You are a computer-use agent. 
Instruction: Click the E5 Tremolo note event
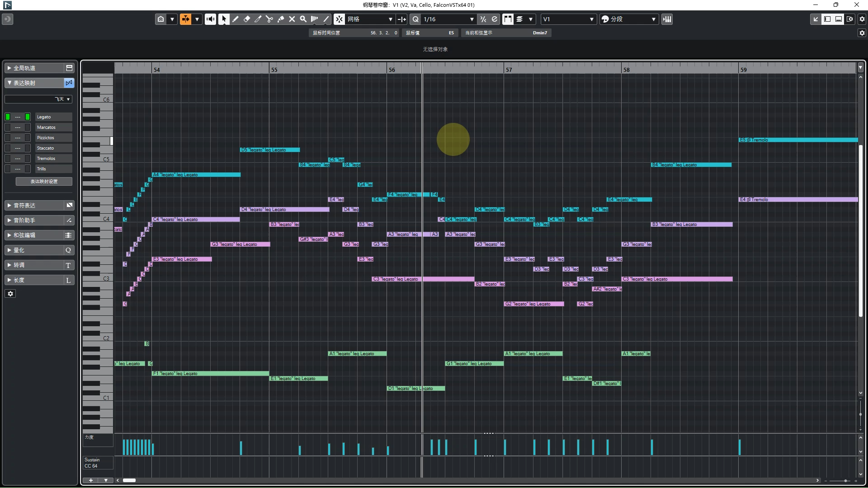(x=798, y=140)
